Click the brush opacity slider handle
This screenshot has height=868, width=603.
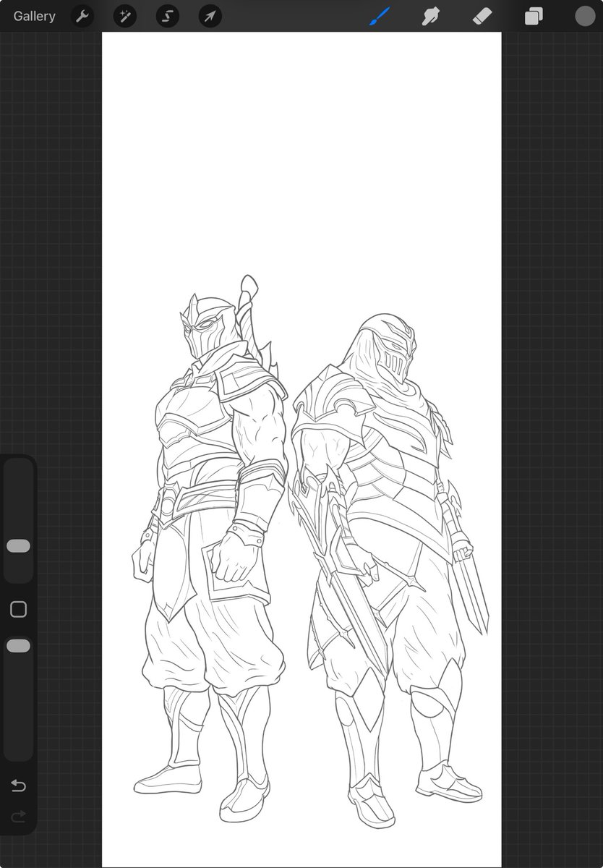19,646
